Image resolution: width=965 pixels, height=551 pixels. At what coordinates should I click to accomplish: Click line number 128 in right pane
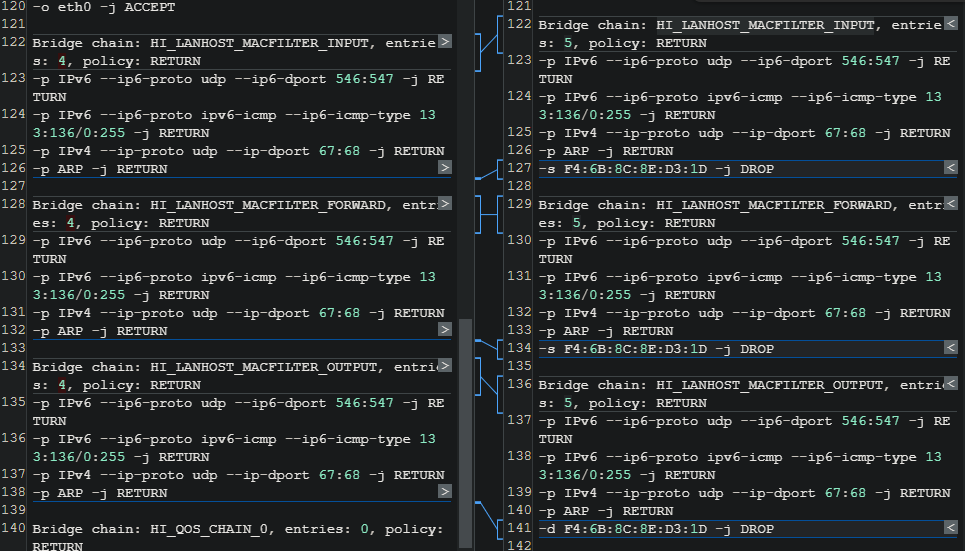[x=519, y=187]
